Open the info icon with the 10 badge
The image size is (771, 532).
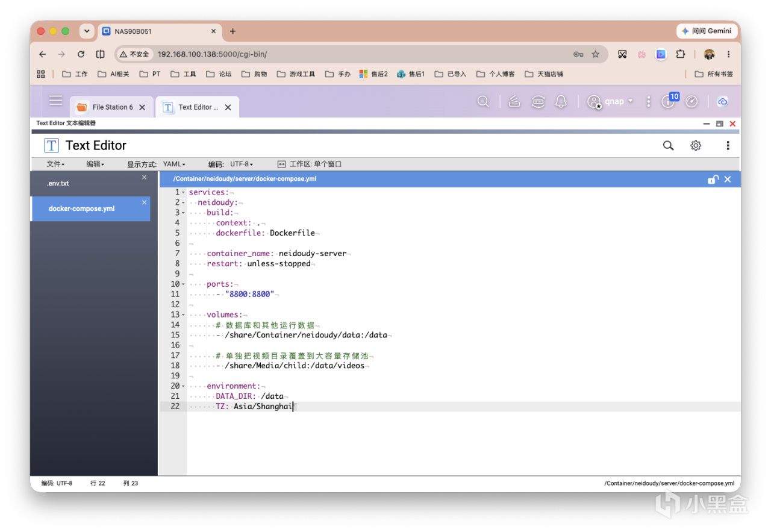[x=669, y=101]
